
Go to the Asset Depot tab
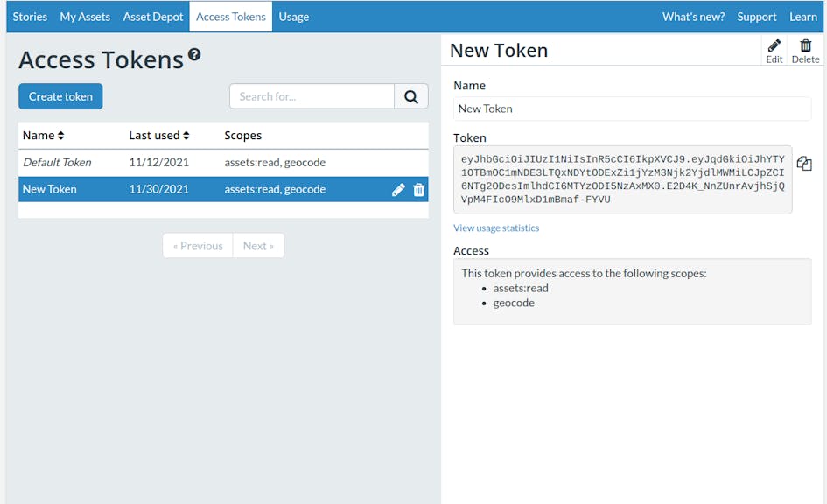(x=152, y=16)
